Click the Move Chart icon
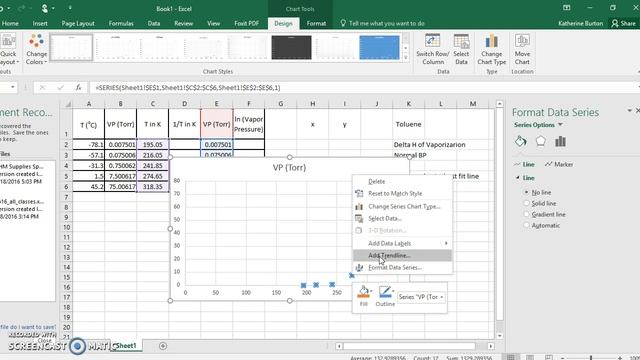 tap(522, 41)
